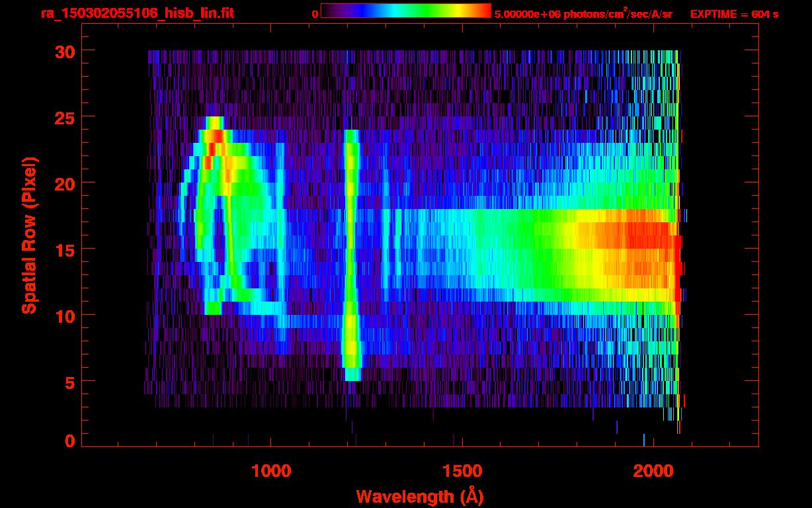Click the x-axis tick label 2000
812x508 pixels.
653,470
